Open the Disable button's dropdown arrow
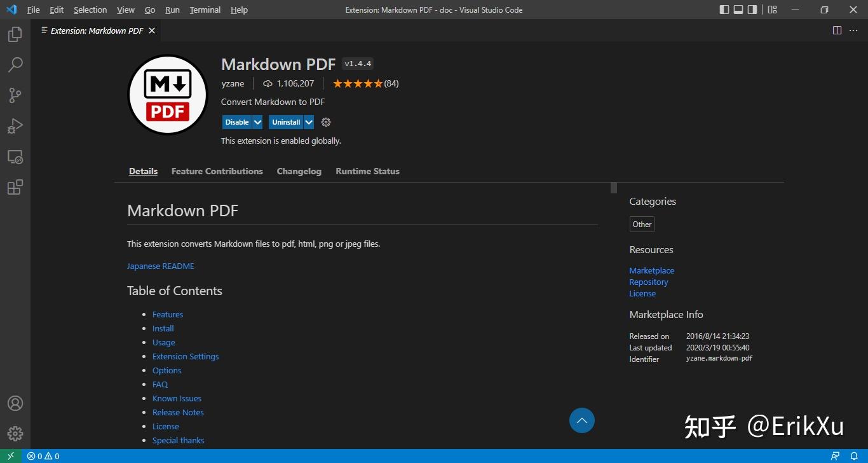Viewport: 868px width, 463px height. tap(258, 122)
